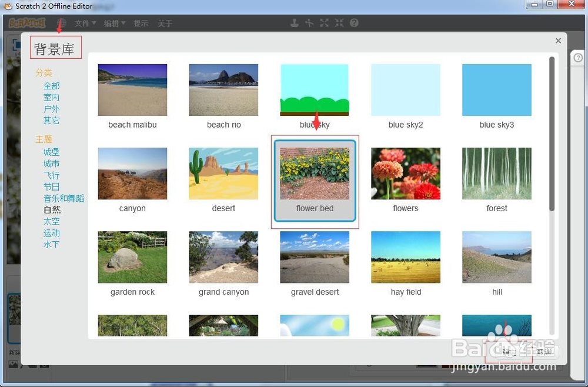Open the globe language selector
The width and height of the screenshot is (588, 387).
[62, 24]
